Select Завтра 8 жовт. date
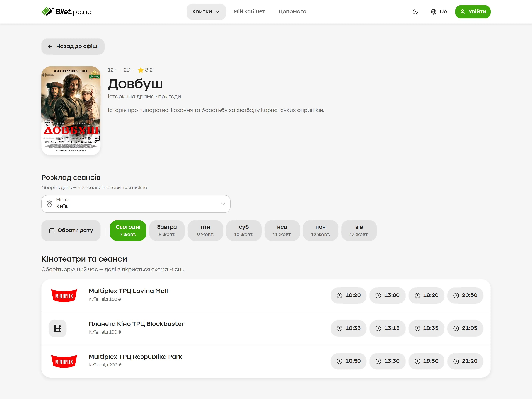 tap(167, 230)
